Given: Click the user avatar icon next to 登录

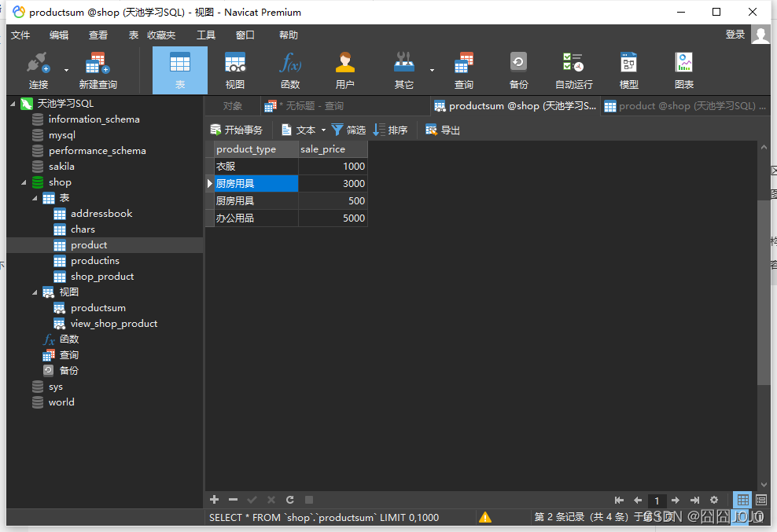Looking at the screenshot, I should [x=760, y=35].
